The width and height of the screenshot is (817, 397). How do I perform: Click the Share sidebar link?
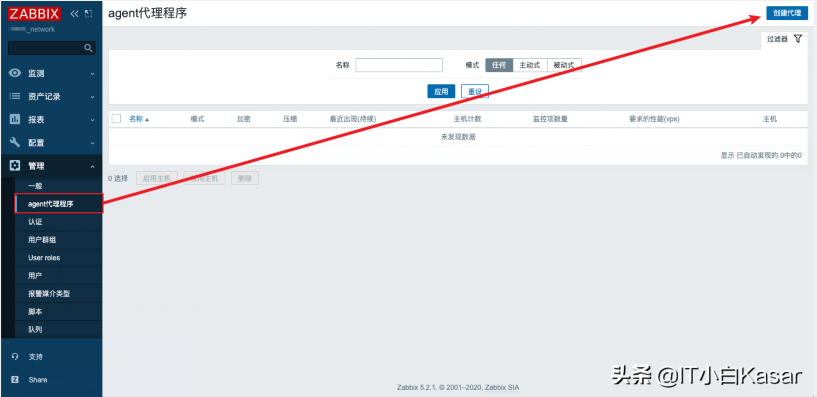[x=38, y=380]
